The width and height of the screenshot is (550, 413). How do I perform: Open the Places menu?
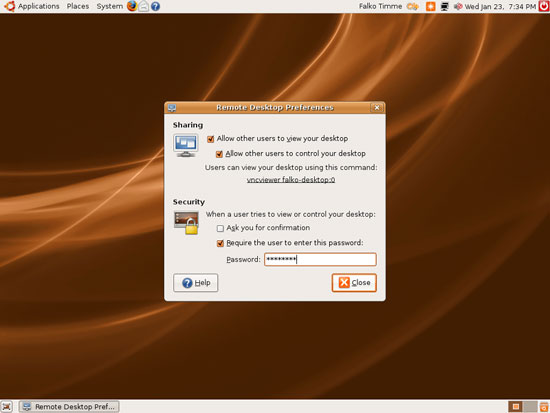click(78, 6)
